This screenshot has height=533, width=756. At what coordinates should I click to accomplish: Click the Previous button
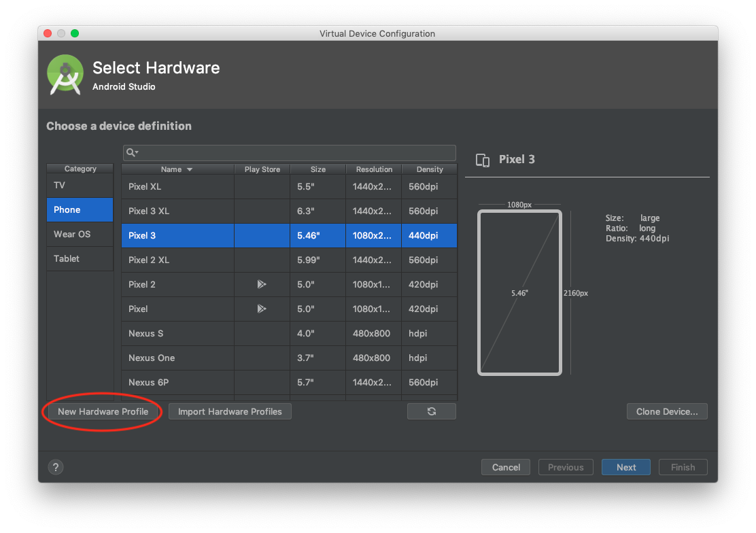pyautogui.click(x=566, y=467)
